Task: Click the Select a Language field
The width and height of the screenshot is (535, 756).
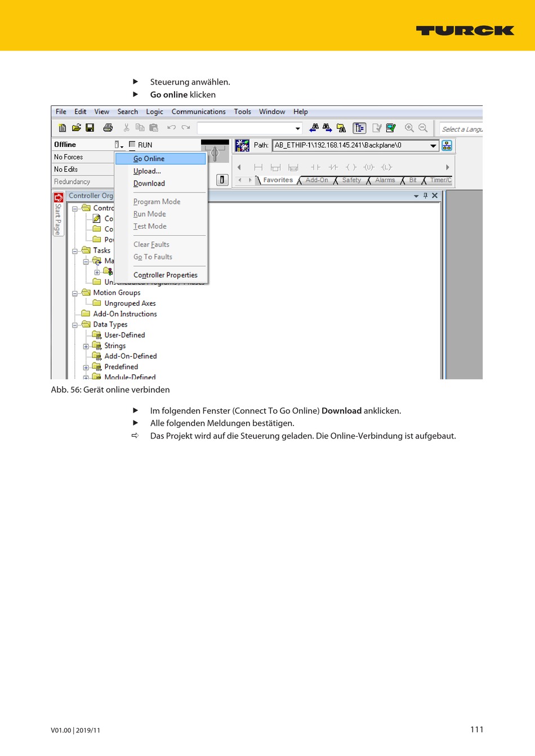Action: pos(461,129)
